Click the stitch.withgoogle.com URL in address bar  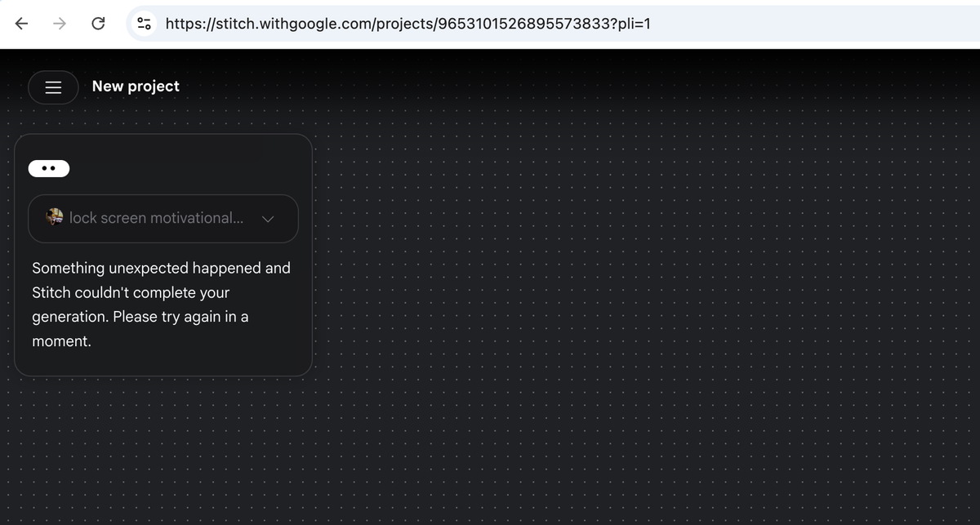[408, 24]
